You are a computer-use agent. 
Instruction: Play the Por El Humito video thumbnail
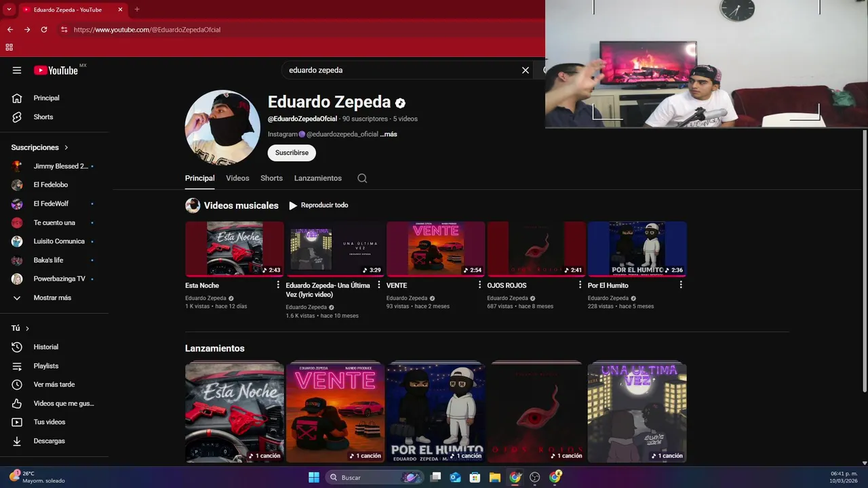[637, 249]
